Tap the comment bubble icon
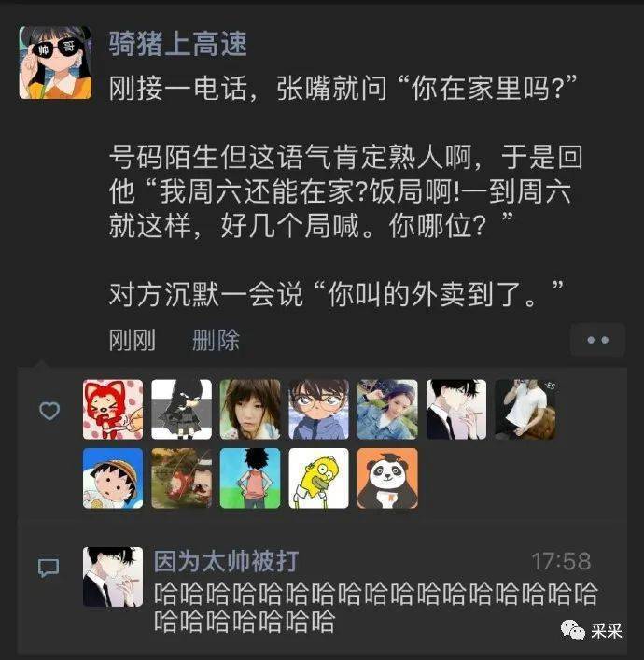The width and height of the screenshot is (644, 660). point(49,568)
